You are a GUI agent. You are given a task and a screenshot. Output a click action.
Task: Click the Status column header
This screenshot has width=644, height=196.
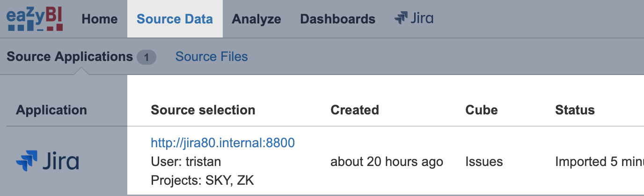[x=575, y=110]
